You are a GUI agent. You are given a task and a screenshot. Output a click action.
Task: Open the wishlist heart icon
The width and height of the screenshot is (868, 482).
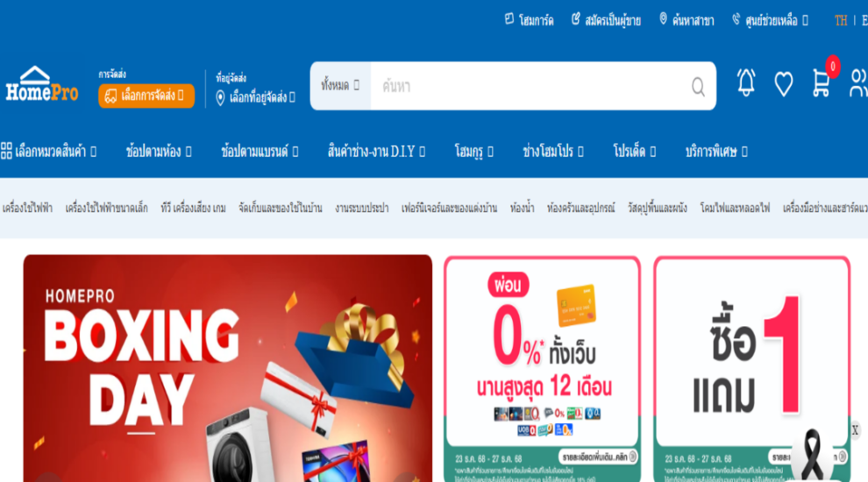click(x=783, y=84)
